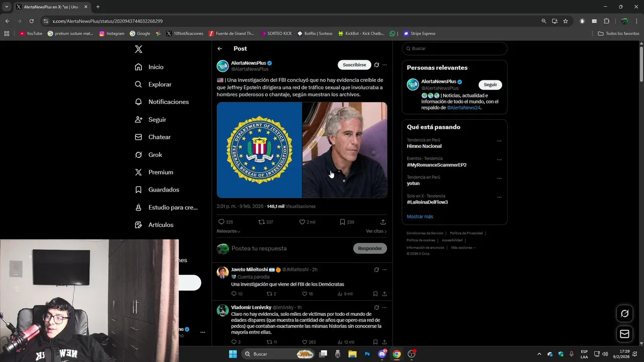
Task: Open more options on Vladomir Lenivsky reply
Action: (x=384, y=307)
